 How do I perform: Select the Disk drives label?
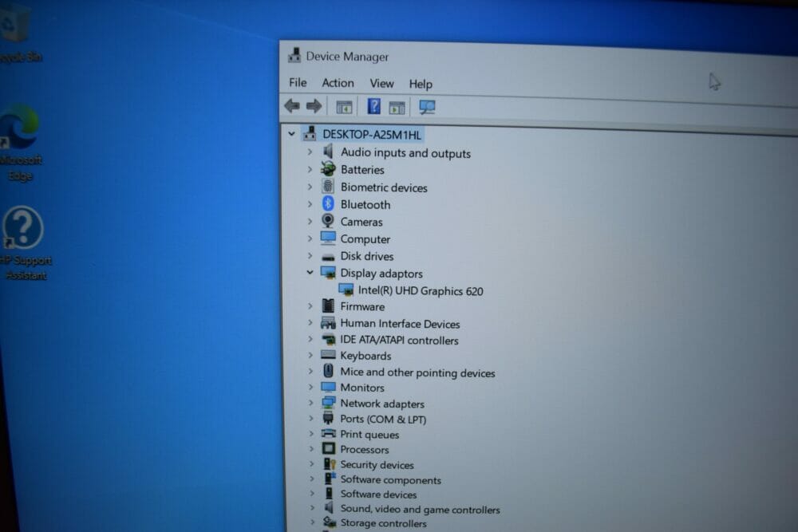[x=367, y=256]
